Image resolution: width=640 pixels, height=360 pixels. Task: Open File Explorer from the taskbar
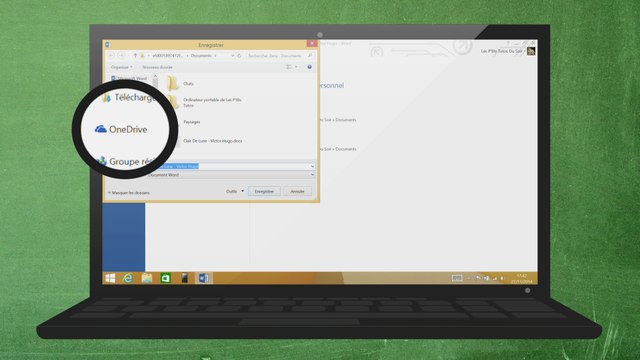(x=147, y=278)
